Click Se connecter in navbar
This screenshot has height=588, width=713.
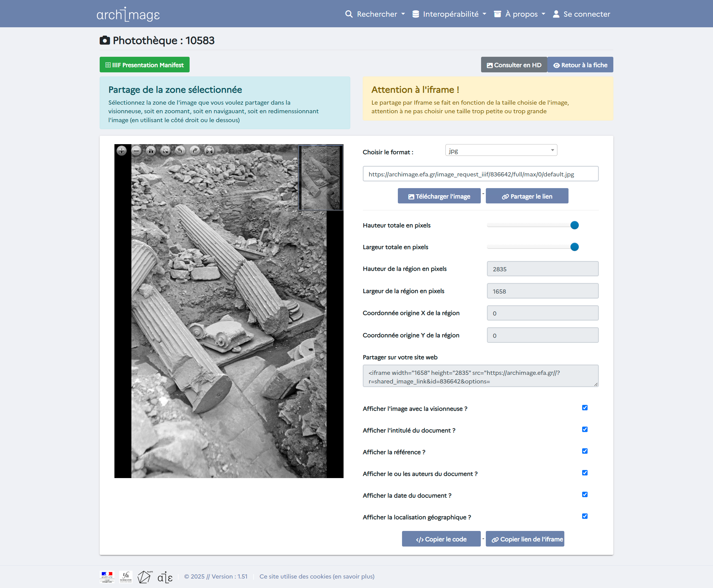[582, 14]
